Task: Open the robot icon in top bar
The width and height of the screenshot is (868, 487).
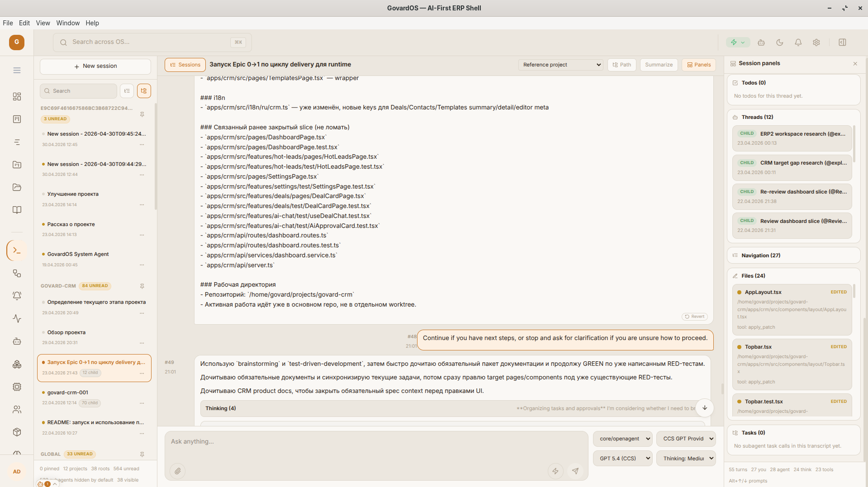Action: pyautogui.click(x=761, y=42)
